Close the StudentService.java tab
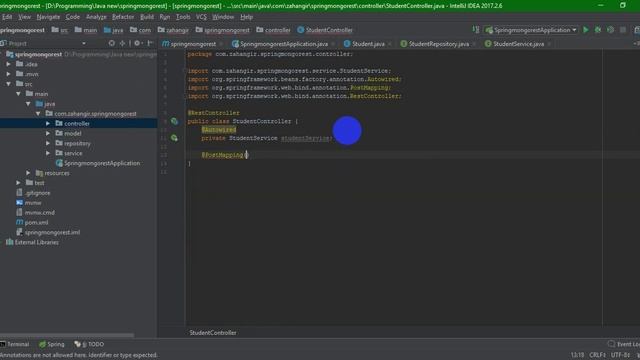The height and width of the screenshot is (360, 640). (x=549, y=44)
